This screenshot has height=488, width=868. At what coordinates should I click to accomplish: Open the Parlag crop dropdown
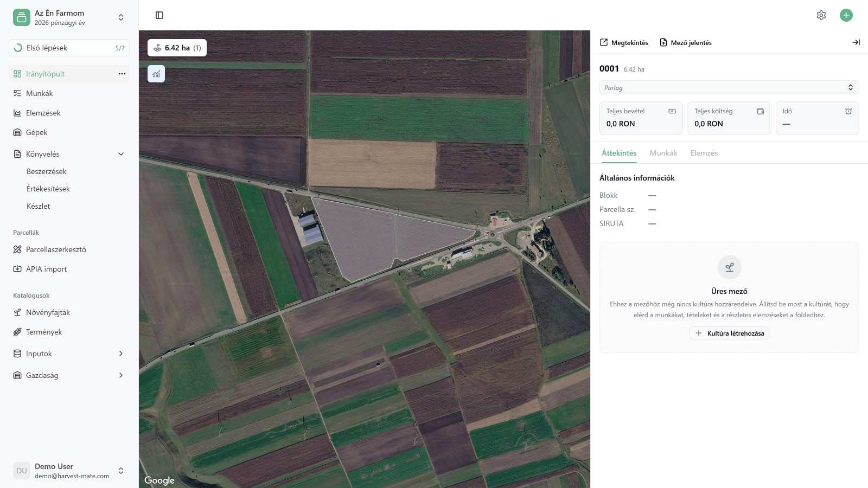click(x=729, y=87)
